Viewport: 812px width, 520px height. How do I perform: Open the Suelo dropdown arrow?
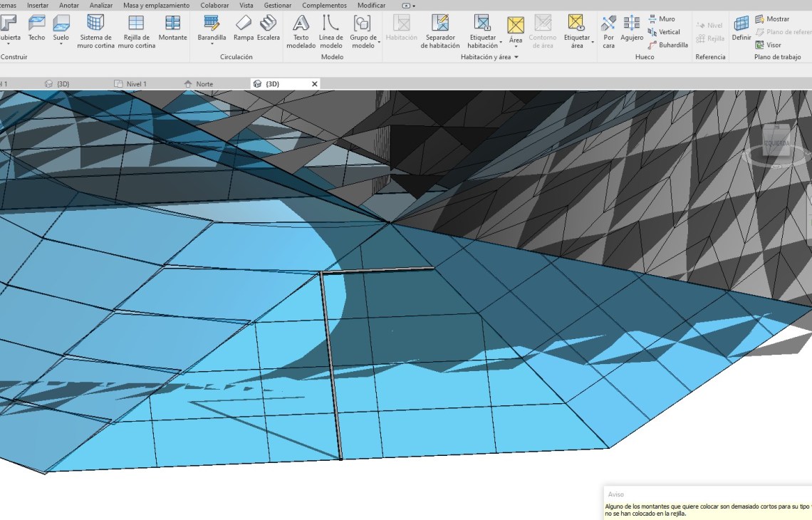pos(61,44)
